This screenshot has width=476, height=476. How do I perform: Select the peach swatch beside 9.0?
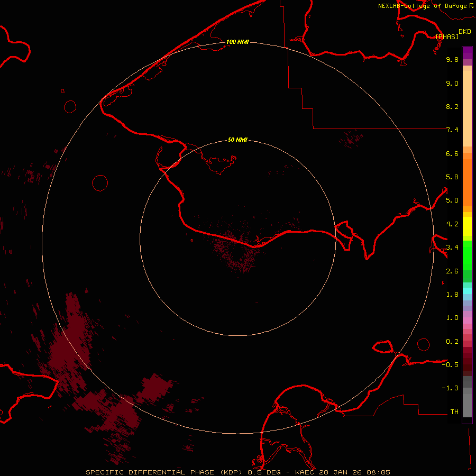[x=467, y=84]
